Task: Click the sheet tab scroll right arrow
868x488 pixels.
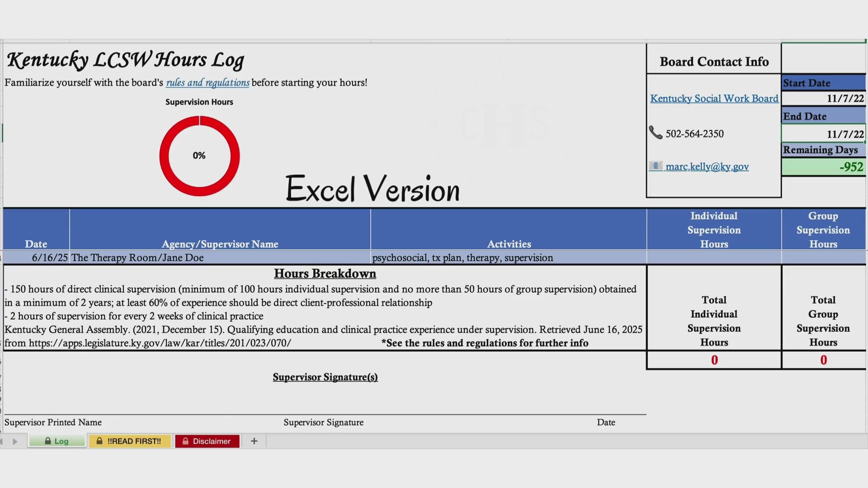Action: tap(15, 441)
